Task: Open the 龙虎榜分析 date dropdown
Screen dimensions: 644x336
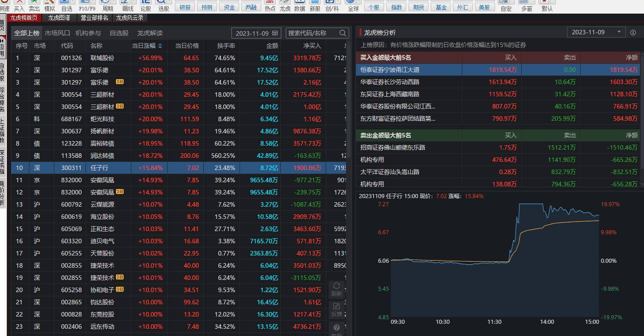Action: tap(596, 32)
